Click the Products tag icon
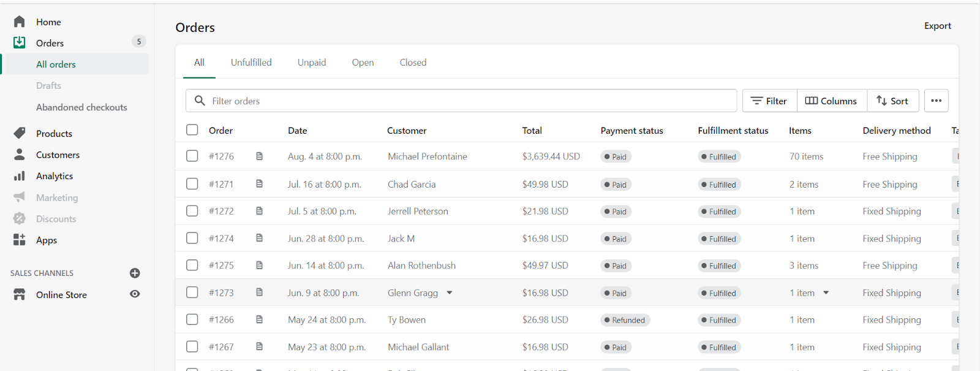The width and height of the screenshot is (980, 371). pos(20,133)
